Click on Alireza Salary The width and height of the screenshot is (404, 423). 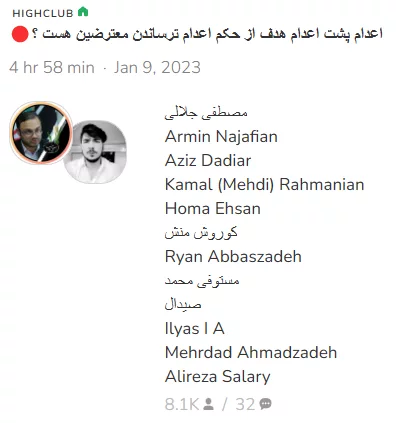(218, 377)
